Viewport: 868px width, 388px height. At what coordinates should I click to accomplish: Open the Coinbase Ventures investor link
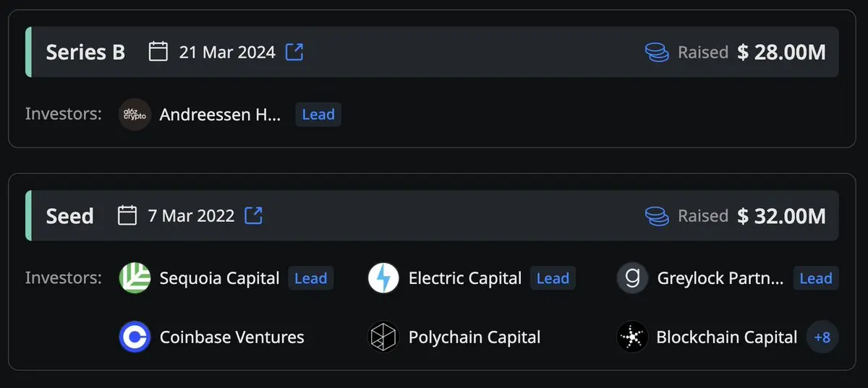coord(231,337)
